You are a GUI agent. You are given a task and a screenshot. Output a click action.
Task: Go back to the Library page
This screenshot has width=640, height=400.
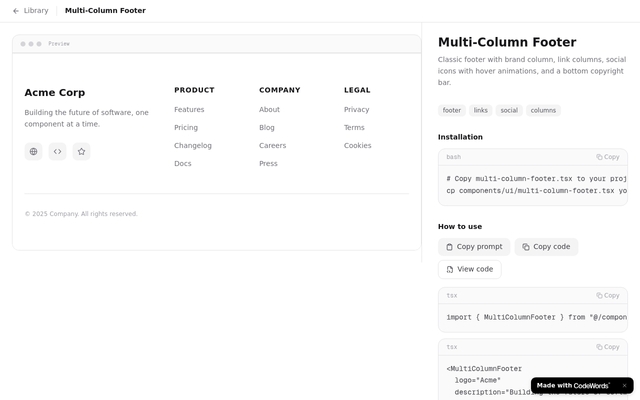31,11
